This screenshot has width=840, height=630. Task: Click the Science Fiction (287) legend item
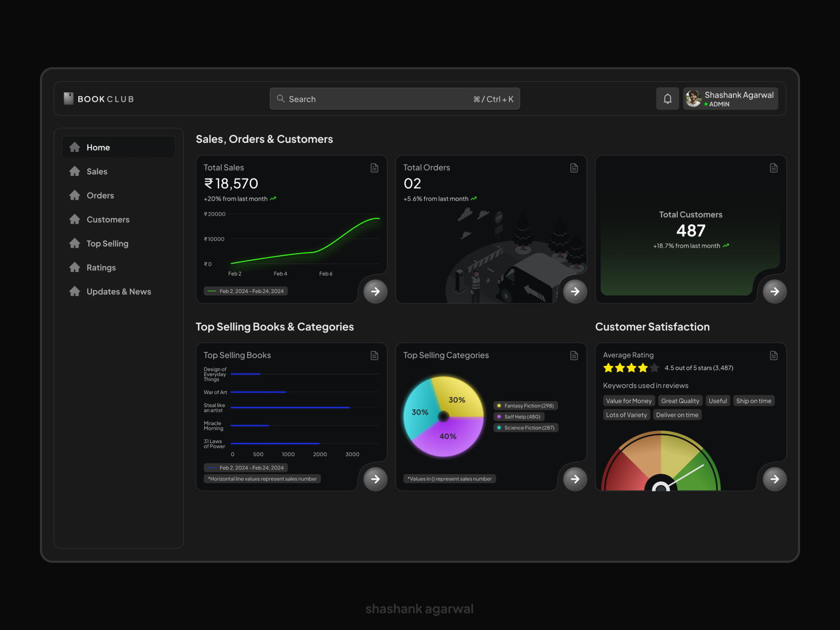(x=526, y=428)
